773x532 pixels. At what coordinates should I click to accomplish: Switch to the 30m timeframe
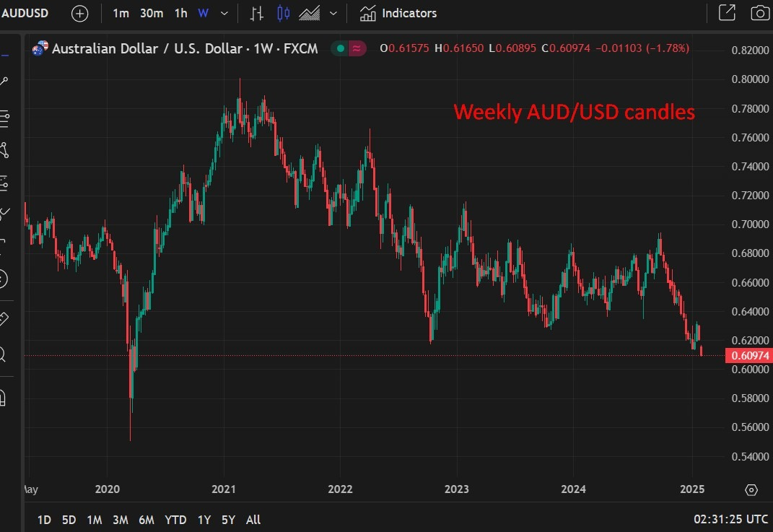point(152,13)
